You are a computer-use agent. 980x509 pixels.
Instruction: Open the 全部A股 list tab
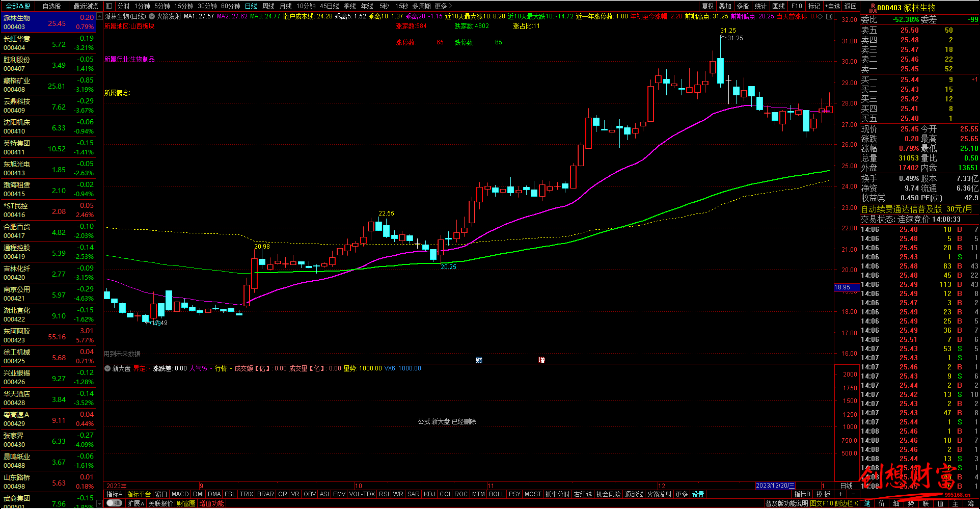(18, 6)
